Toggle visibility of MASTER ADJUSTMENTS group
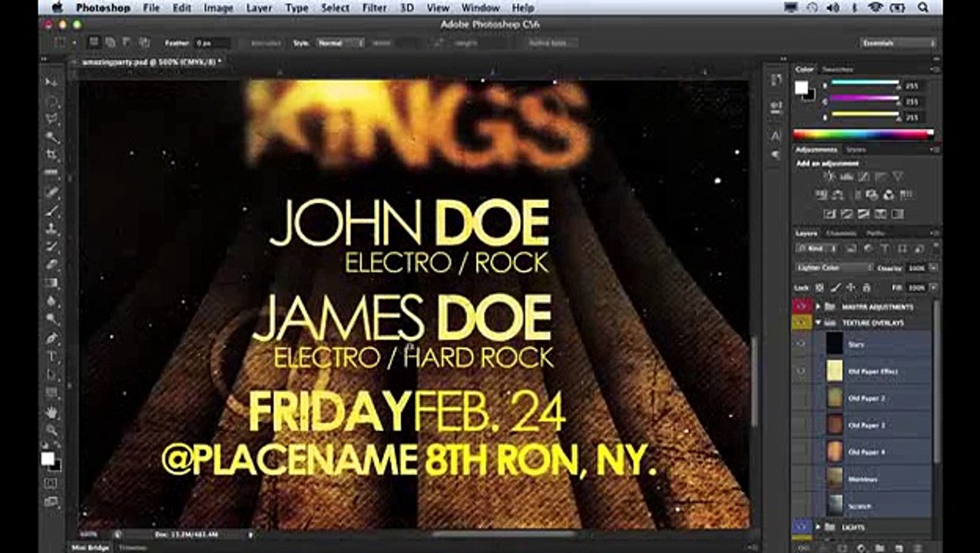The width and height of the screenshot is (980, 553). (x=802, y=306)
